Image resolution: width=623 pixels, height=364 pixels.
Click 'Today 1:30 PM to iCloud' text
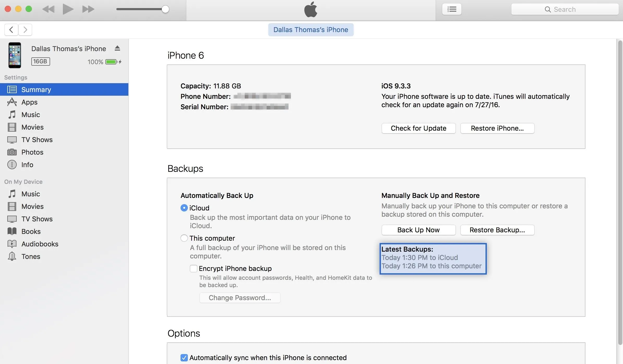click(420, 258)
